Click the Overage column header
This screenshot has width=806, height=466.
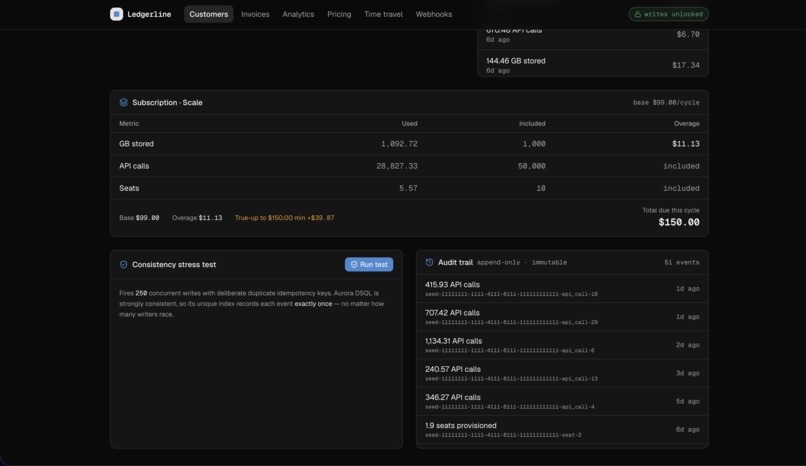(x=687, y=124)
